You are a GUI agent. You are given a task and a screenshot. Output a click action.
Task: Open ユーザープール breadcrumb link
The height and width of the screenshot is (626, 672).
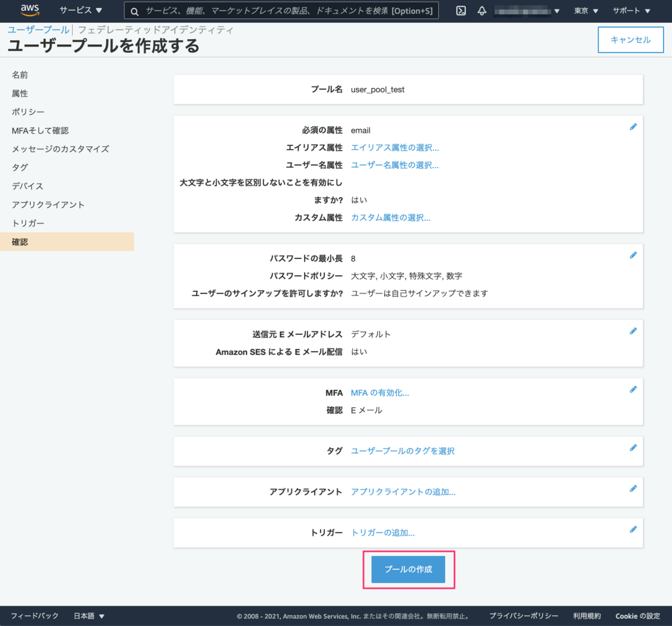pos(38,30)
